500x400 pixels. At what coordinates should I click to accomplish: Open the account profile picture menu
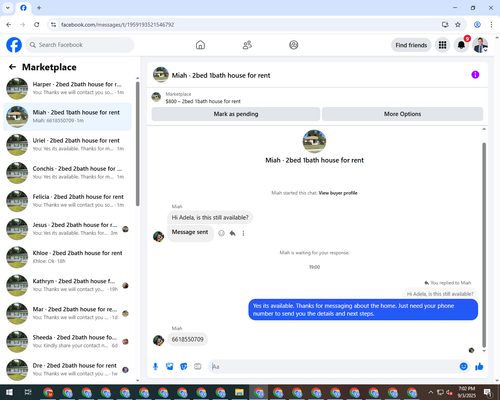480,45
